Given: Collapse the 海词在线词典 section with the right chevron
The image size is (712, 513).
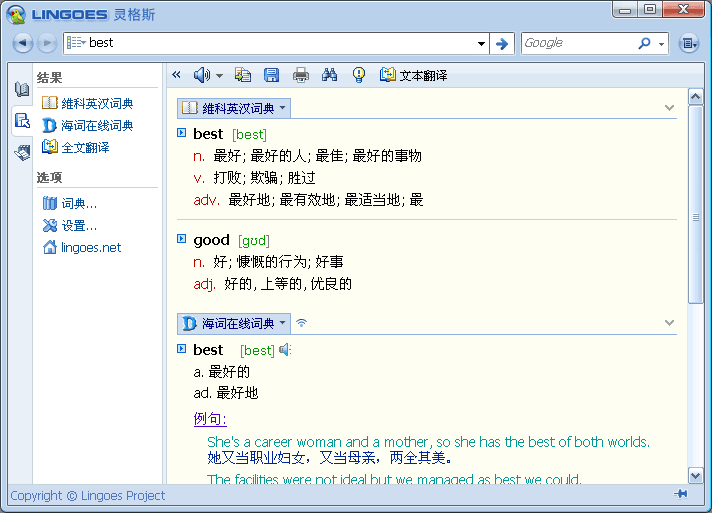Looking at the screenshot, I should (x=669, y=323).
